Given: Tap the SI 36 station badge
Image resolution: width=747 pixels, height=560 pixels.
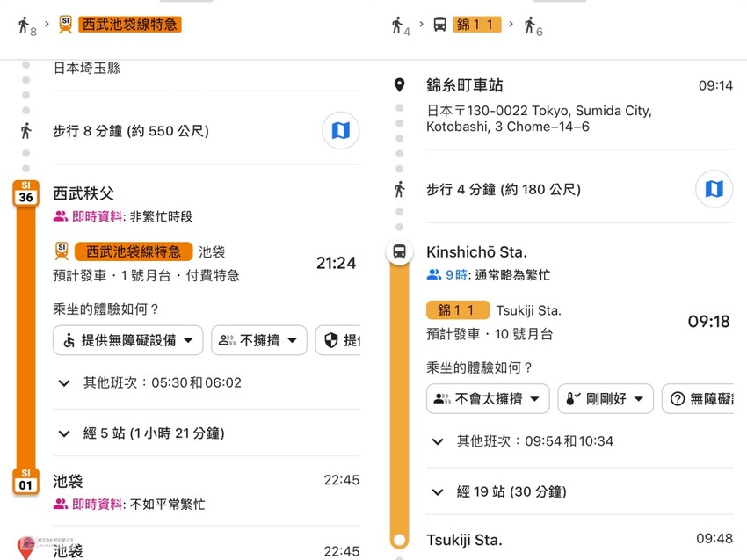Looking at the screenshot, I should (25, 193).
